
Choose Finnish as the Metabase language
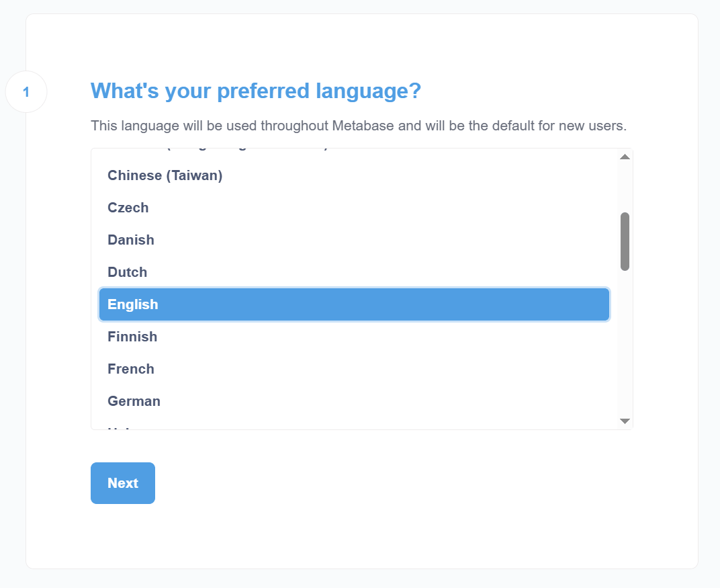pos(132,337)
